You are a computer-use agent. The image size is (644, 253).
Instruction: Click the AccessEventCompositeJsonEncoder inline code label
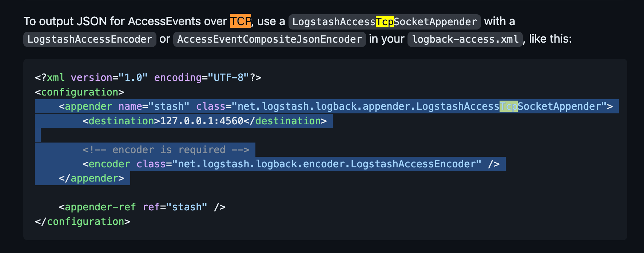(x=270, y=39)
